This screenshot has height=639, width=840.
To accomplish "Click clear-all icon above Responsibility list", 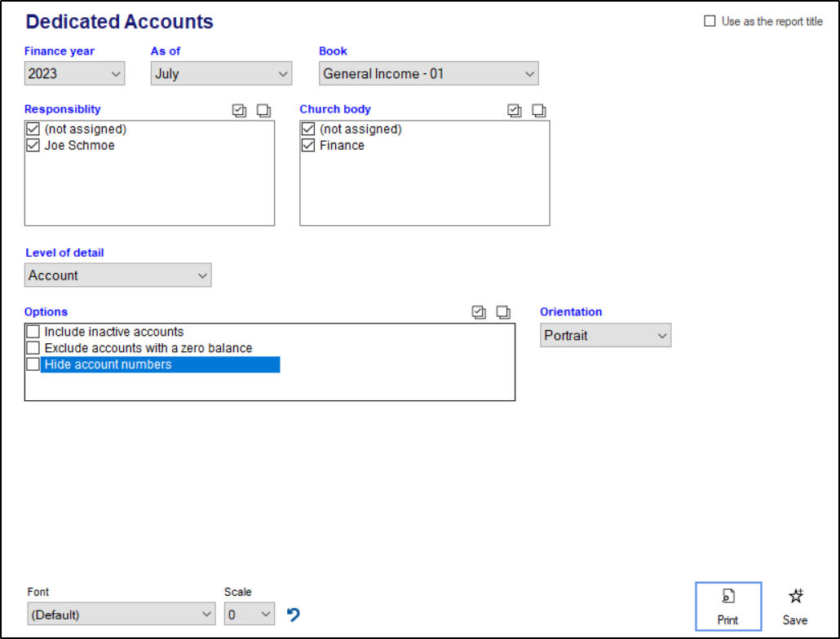I will [263, 110].
